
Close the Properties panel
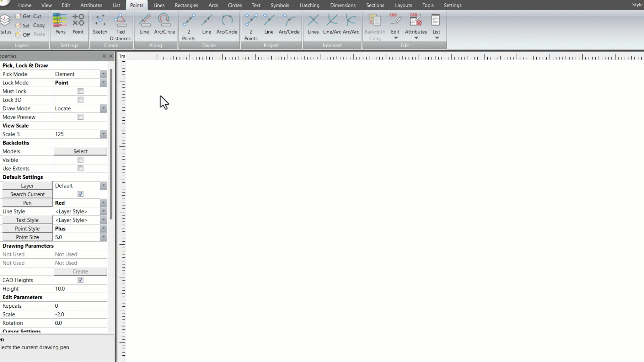point(111,56)
